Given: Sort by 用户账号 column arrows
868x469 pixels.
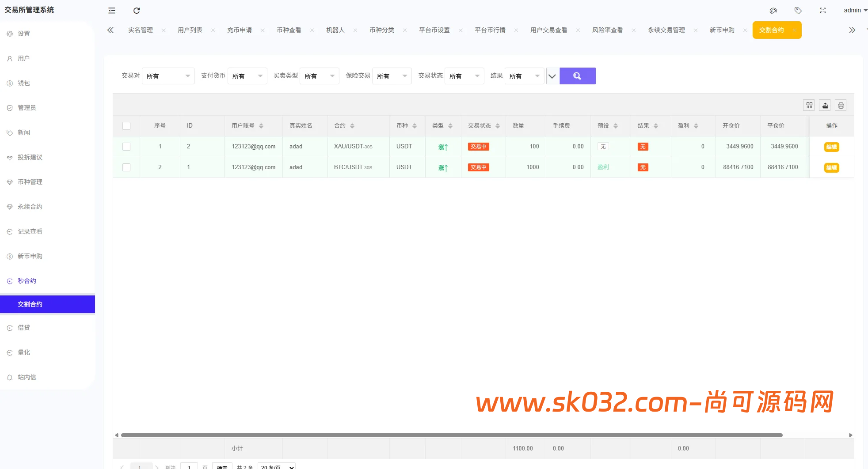Looking at the screenshot, I should [261, 126].
